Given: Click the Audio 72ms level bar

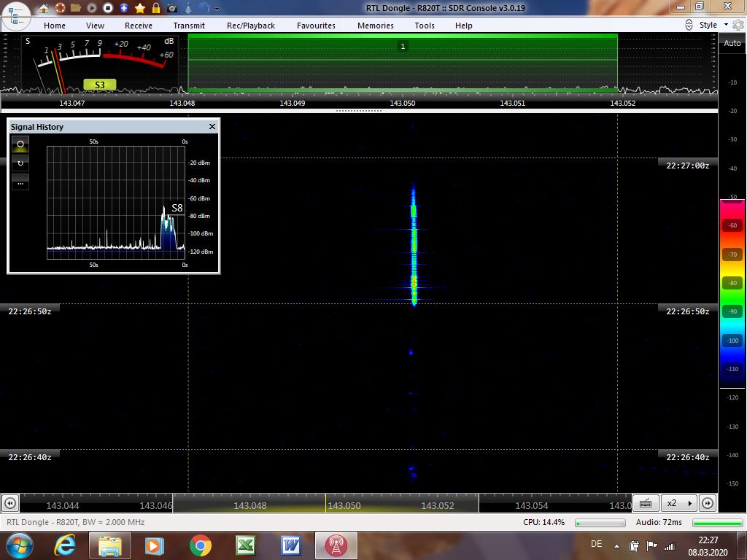Looking at the screenshot, I should pos(717,523).
